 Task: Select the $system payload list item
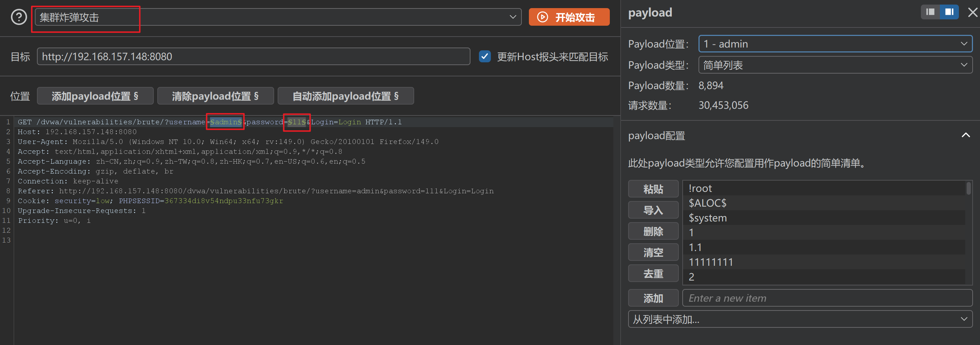click(824, 218)
